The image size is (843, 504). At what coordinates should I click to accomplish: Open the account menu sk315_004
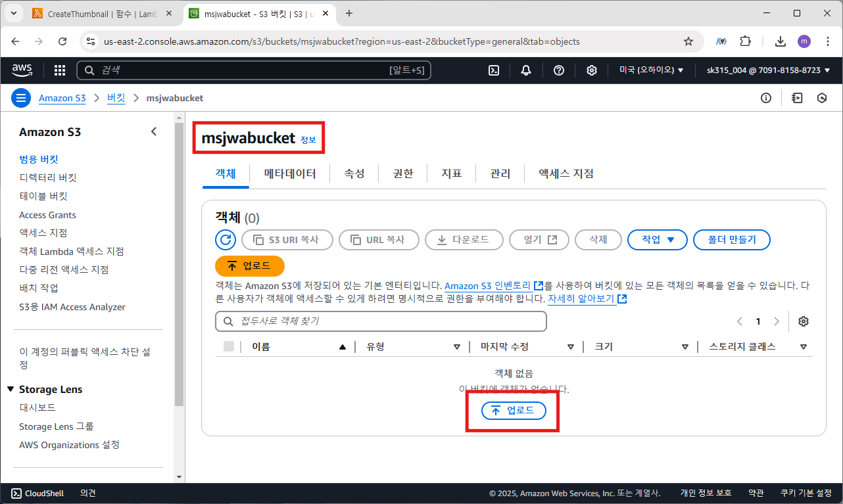tap(768, 70)
